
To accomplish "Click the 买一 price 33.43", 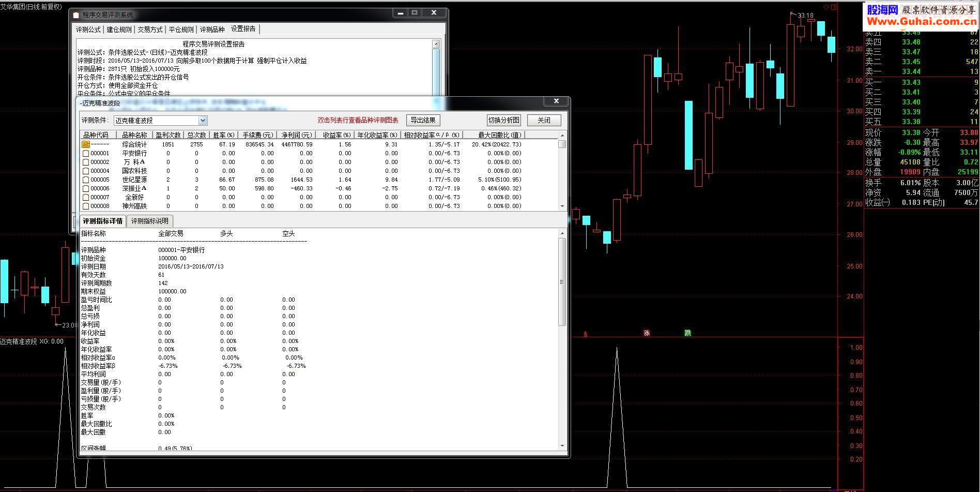I will coord(911,82).
